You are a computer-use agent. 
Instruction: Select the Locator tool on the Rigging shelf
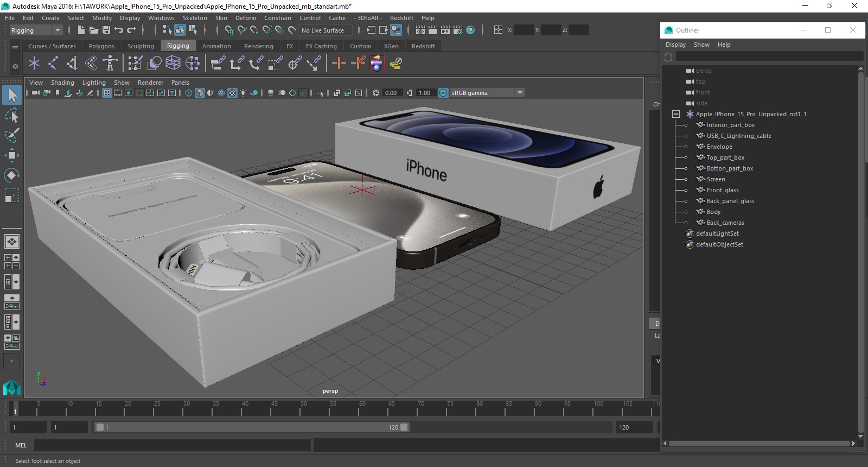pyautogui.click(x=34, y=64)
